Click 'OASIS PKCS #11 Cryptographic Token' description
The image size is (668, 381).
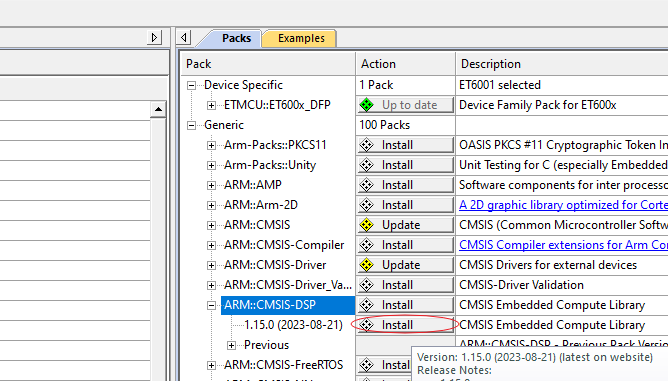563,145
